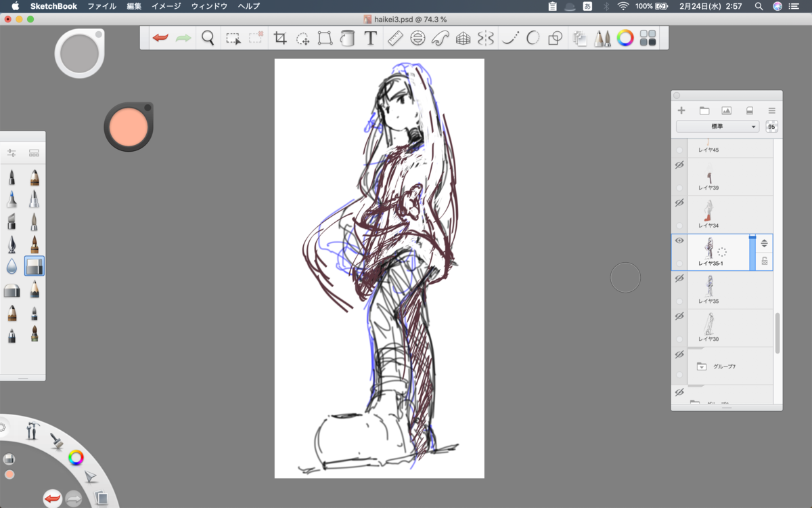Enable the Ellipse guide
Screen dimensions: 812x508
coord(418,39)
